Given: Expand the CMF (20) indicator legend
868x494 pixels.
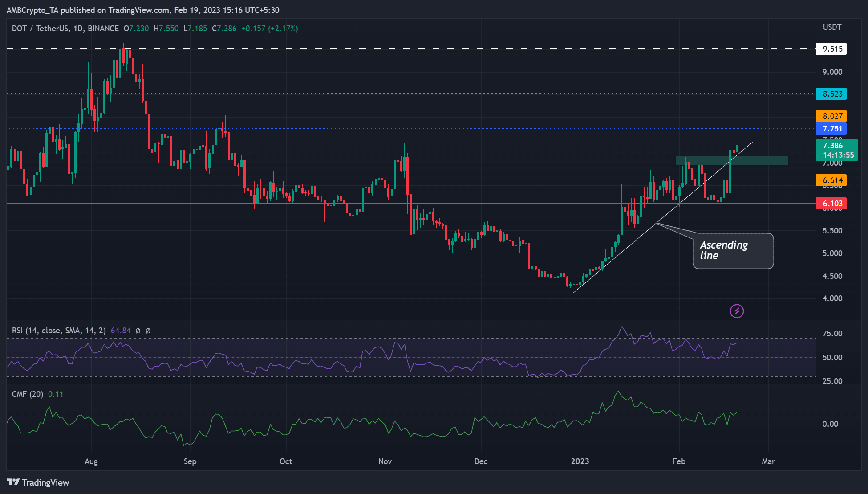Looking at the screenshot, I should coord(27,394).
